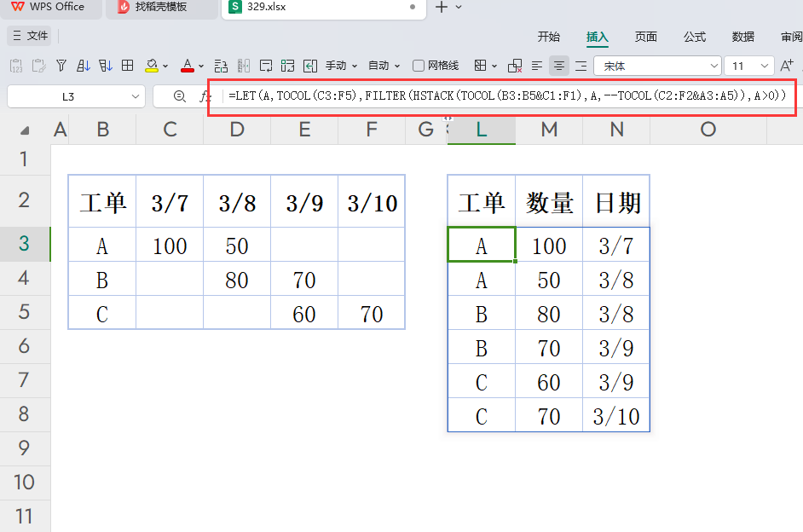
Task: Click the cell borders icon
Action: pyautogui.click(x=481, y=66)
